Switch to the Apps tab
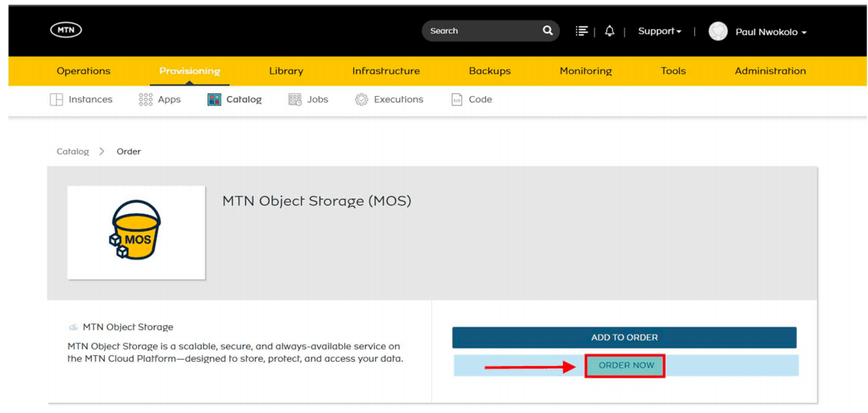 (x=160, y=100)
